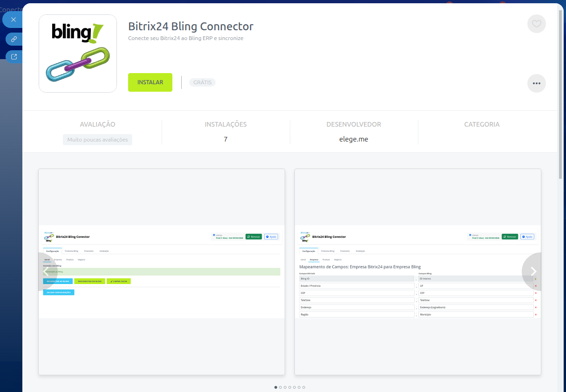The width and height of the screenshot is (566, 392).
Task: Add Bling Connector to favorites heart
Action: 536,24
